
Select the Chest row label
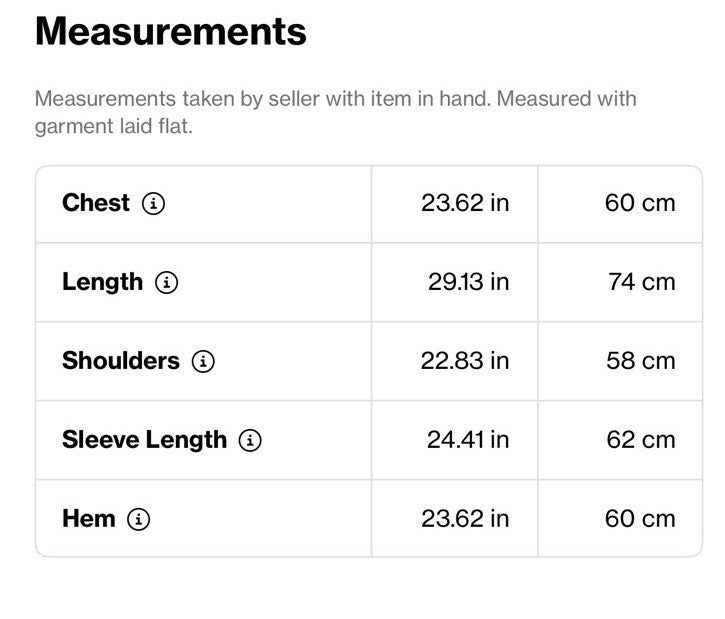click(x=96, y=203)
